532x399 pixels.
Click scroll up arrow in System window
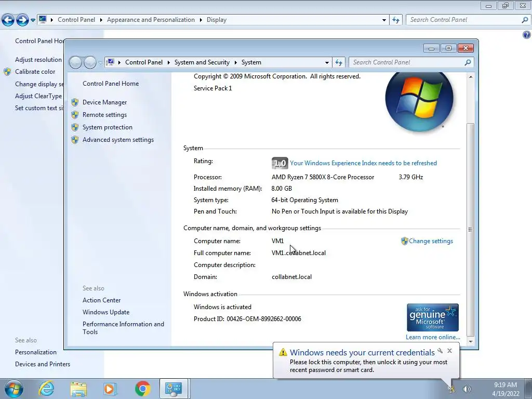click(471, 77)
